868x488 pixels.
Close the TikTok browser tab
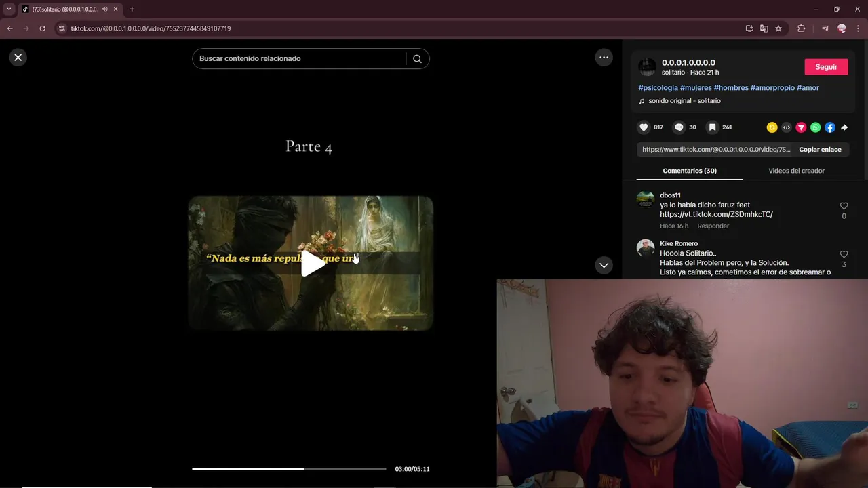click(x=116, y=9)
